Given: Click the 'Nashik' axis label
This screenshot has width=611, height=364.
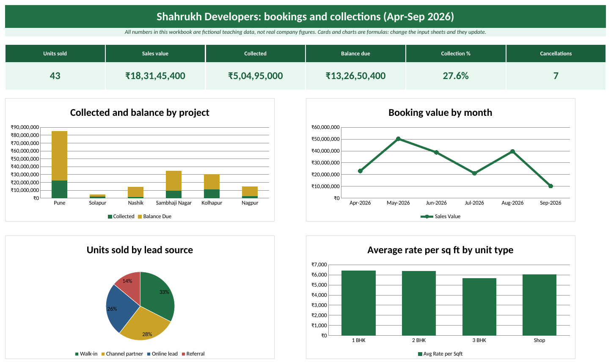Looking at the screenshot, I should (136, 203).
